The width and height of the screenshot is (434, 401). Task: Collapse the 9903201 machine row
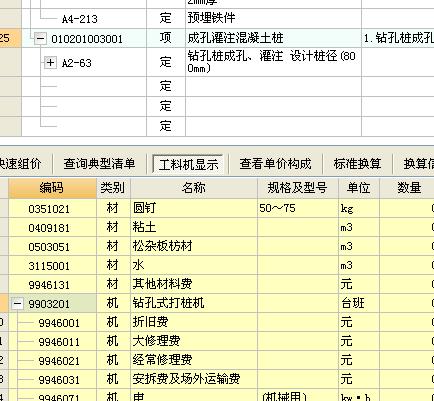pyautogui.click(x=17, y=304)
